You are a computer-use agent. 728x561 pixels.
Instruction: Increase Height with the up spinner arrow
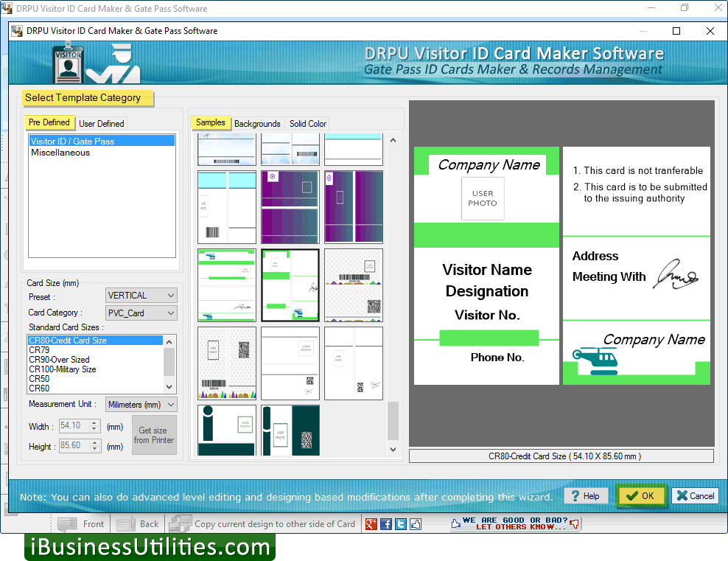point(95,442)
